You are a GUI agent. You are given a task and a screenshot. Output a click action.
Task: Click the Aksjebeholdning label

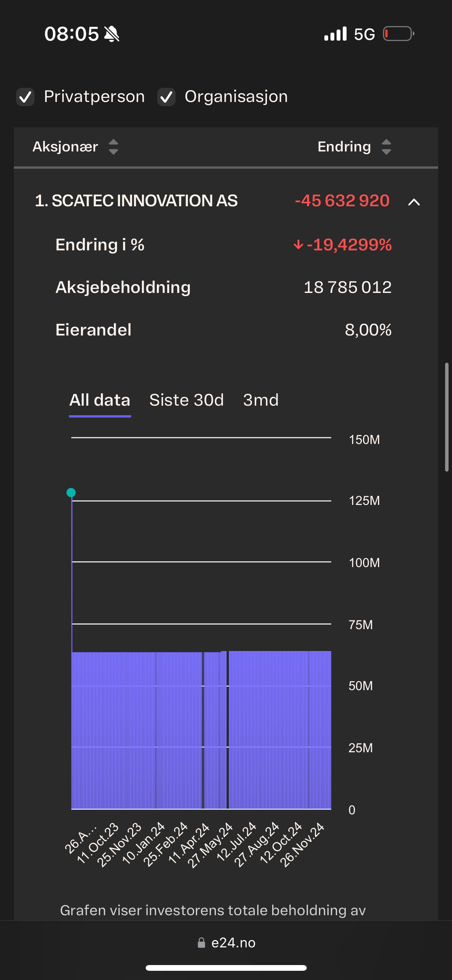pos(123,288)
